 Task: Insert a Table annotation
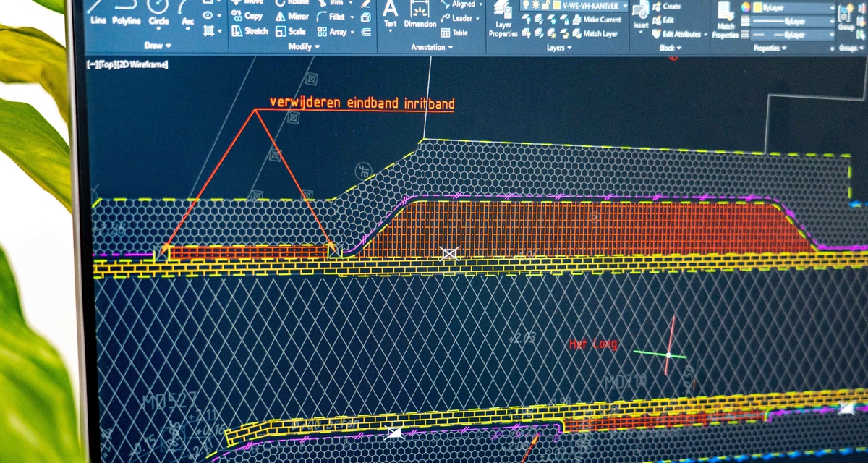pyautogui.click(x=454, y=33)
